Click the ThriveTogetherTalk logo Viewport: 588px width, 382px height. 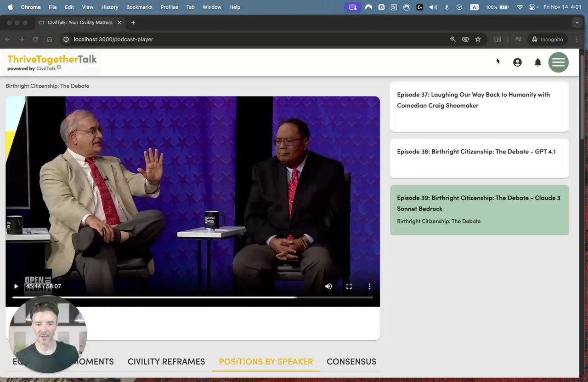point(52,63)
